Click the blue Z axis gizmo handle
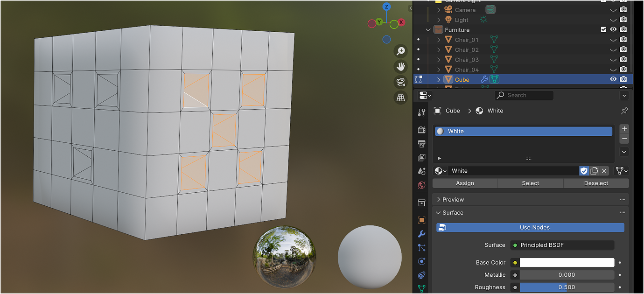 click(386, 7)
